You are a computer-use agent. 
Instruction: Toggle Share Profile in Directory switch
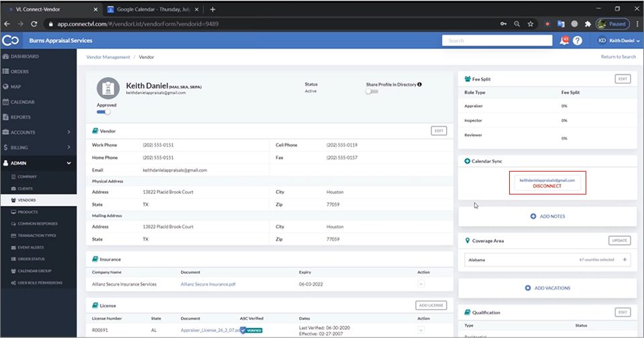(372, 92)
